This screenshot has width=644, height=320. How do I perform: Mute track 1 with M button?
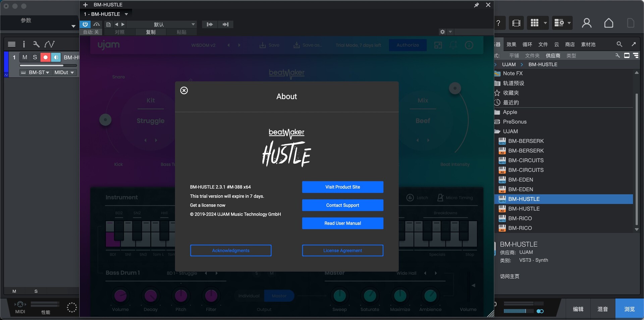(24, 57)
